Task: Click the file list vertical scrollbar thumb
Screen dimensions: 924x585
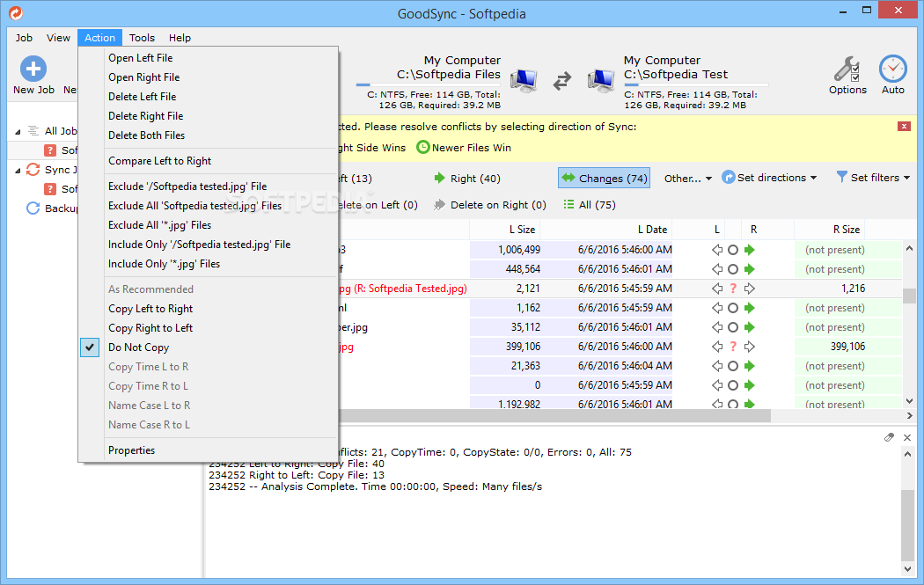Action: click(909, 296)
